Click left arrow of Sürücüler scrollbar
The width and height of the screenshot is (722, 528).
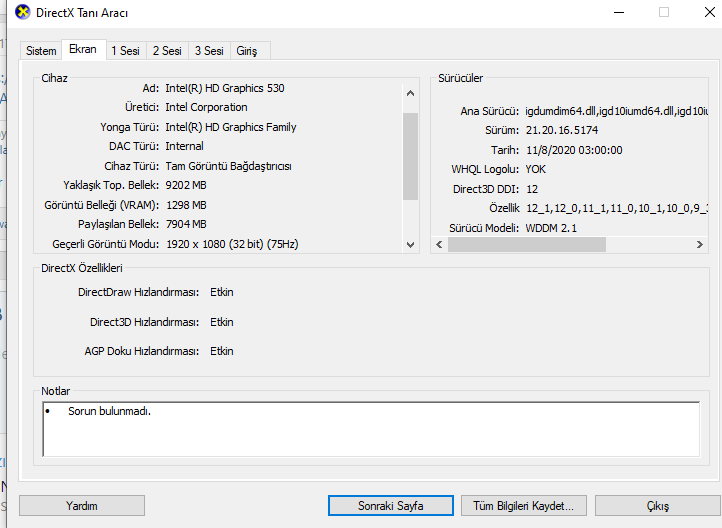coord(439,244)
